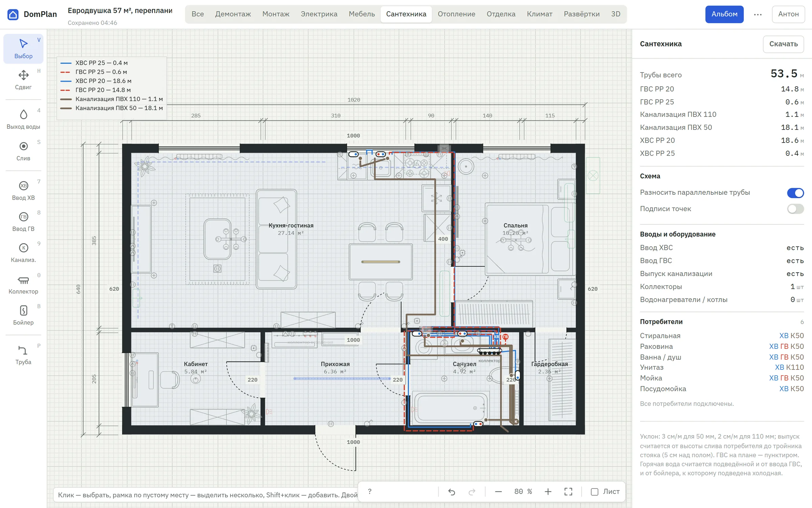Click the Альбом button
The width and height of the screenshot is (812, 508).
point(724,14)
